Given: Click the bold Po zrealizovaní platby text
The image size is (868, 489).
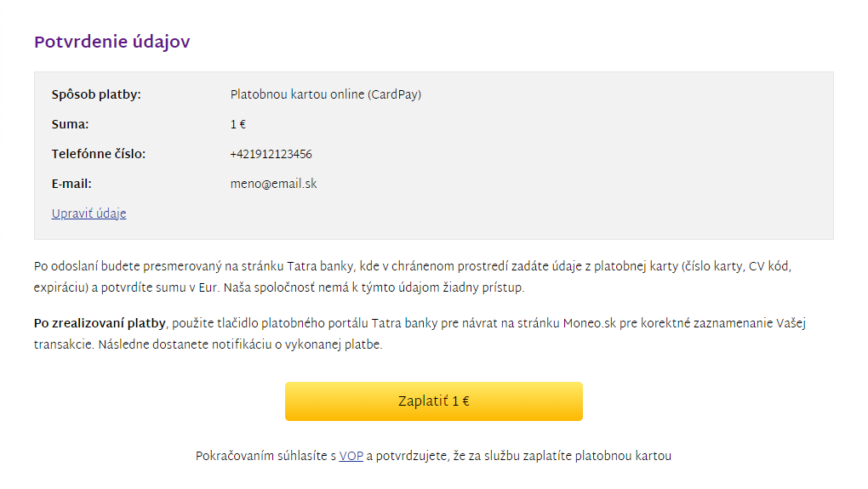Looking at the screenshot, I should 100,324.
